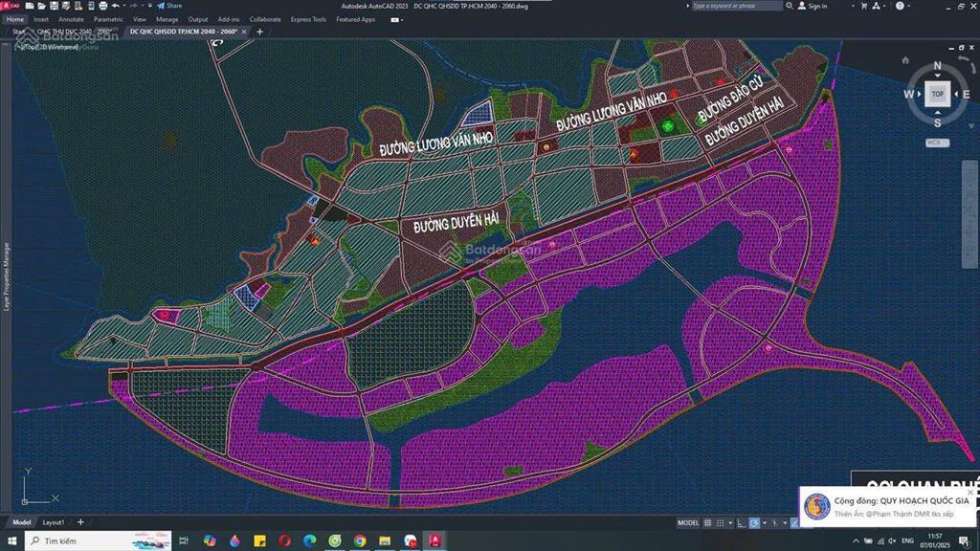
Task: Close the DC QHC QHSDD TP.HCM drawing tab
Action: coord(244,32)
